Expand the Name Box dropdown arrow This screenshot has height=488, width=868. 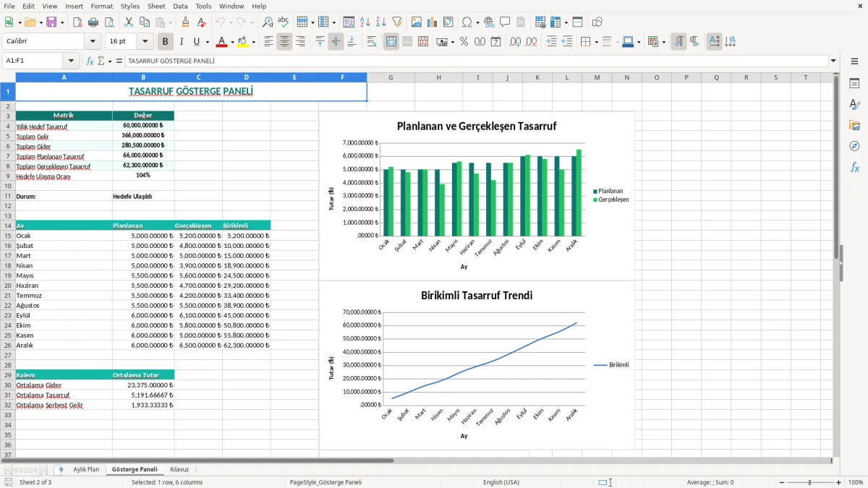pos(71,61)
